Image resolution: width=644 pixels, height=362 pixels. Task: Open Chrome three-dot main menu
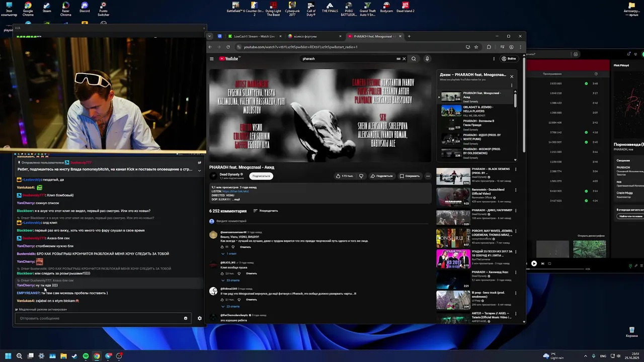pos(520,47)
